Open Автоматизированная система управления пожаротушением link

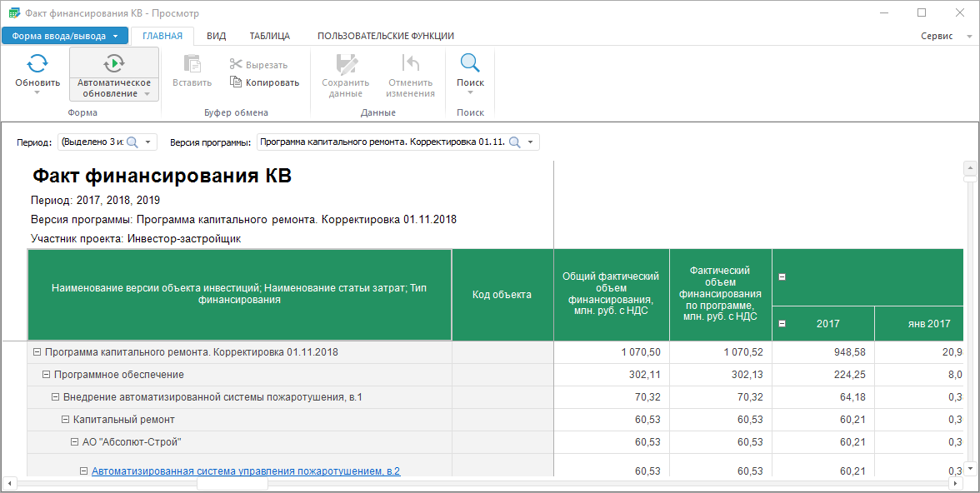pos(246,471)
